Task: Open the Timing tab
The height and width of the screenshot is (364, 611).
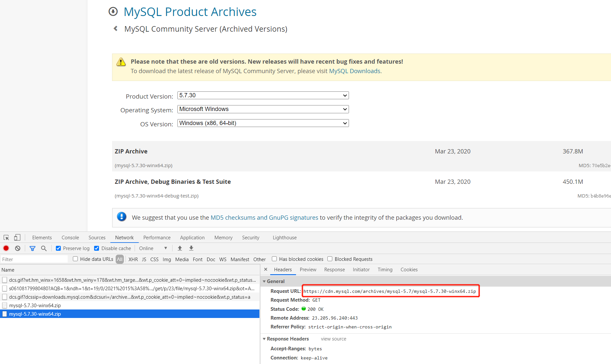Action: coord(385,270)
